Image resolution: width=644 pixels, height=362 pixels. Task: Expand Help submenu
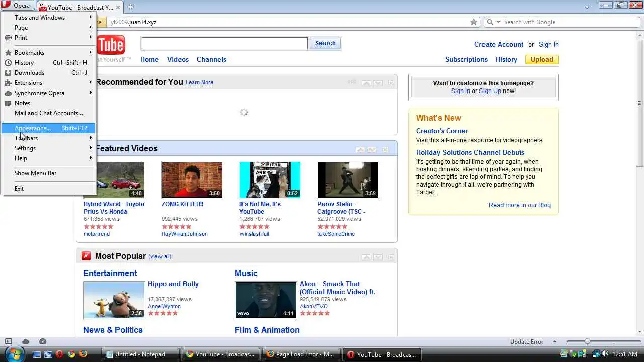(x=48, y=158)
